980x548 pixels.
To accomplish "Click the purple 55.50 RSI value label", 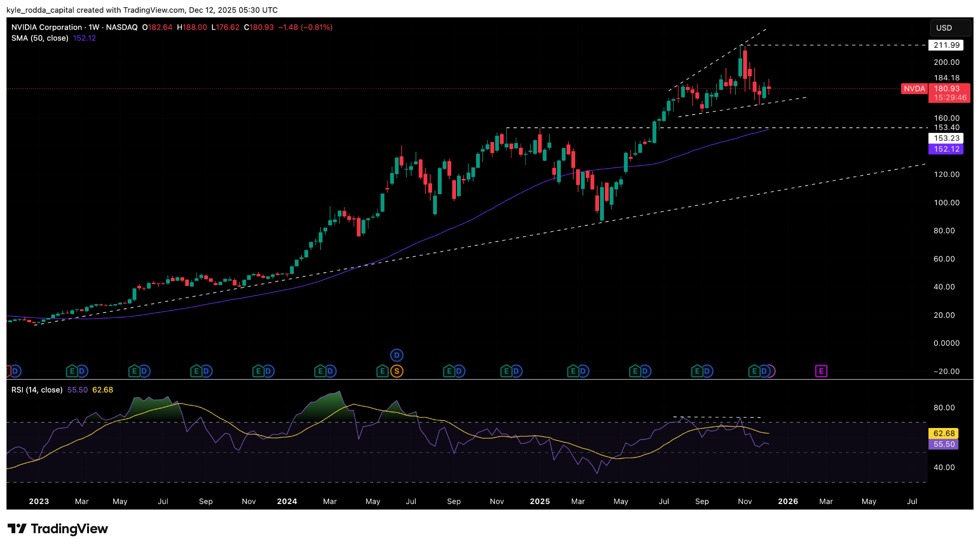I will [944, 444].
